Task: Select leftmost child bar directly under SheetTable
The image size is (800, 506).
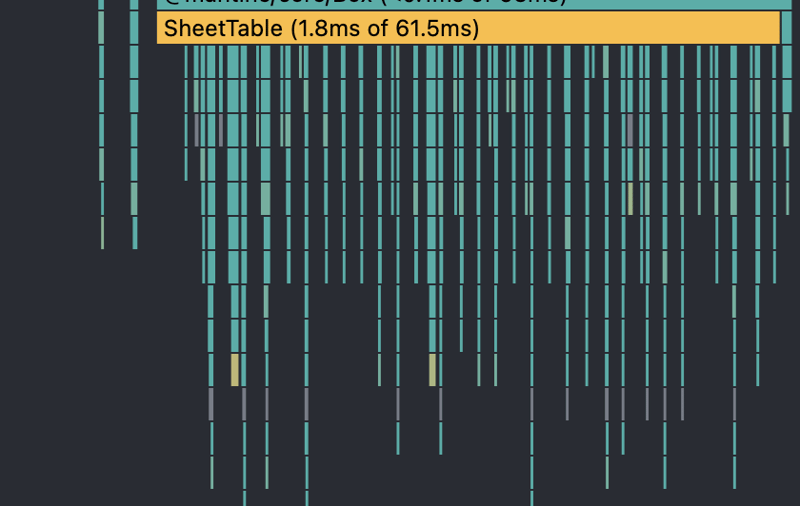Action: coord(186,62)
